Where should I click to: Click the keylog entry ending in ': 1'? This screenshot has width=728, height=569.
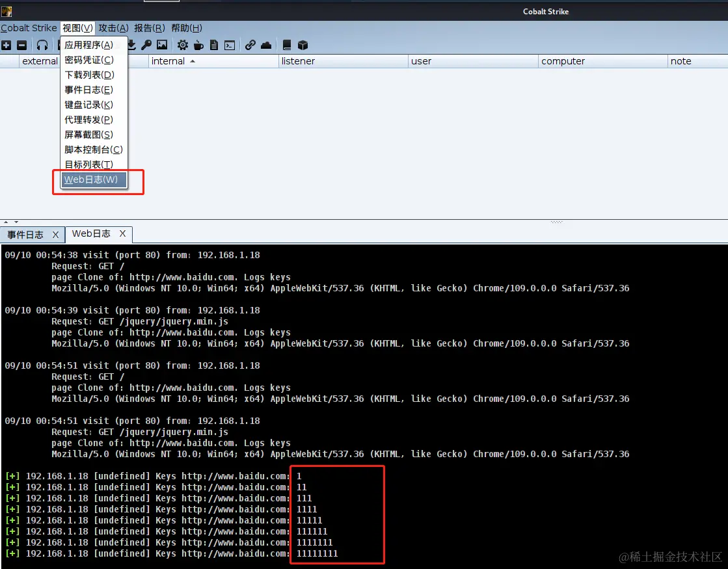(x=154, y=476)
